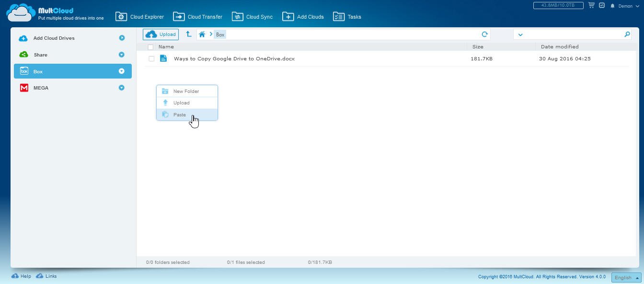The width and height of the screenshot is (644, 284).
Task: Click the Upload button in toolbar
Action: (x=161, y=34)
